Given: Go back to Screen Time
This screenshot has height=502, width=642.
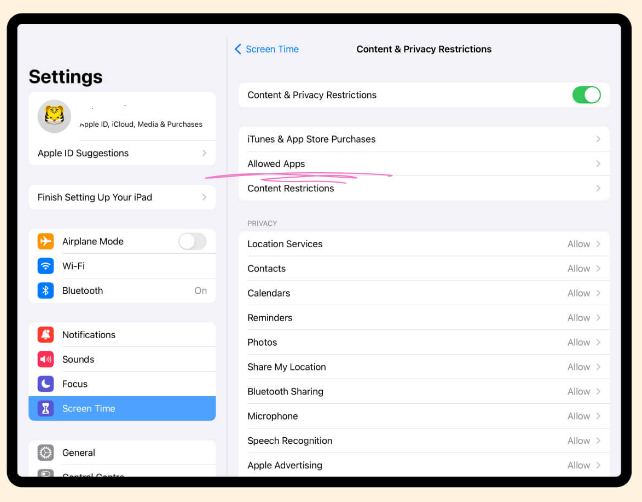Looking at the screenshot, I should coord(267,49).
